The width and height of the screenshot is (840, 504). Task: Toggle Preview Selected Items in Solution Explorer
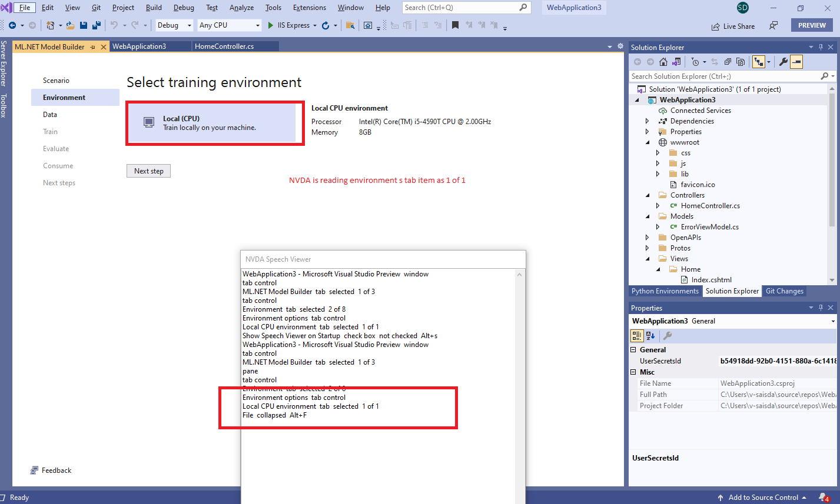click(x=796, y=61)
